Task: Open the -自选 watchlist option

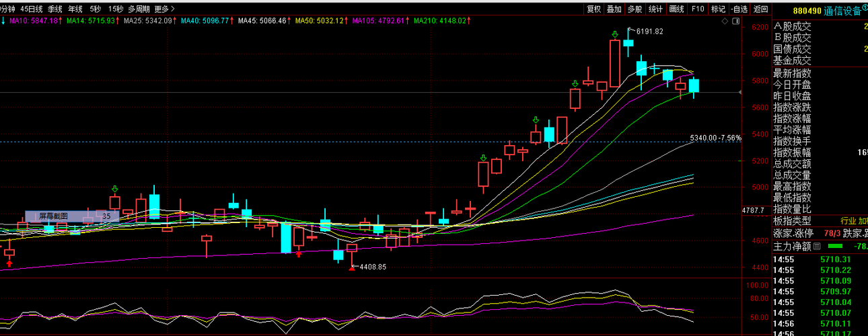Action: [739, 9]
